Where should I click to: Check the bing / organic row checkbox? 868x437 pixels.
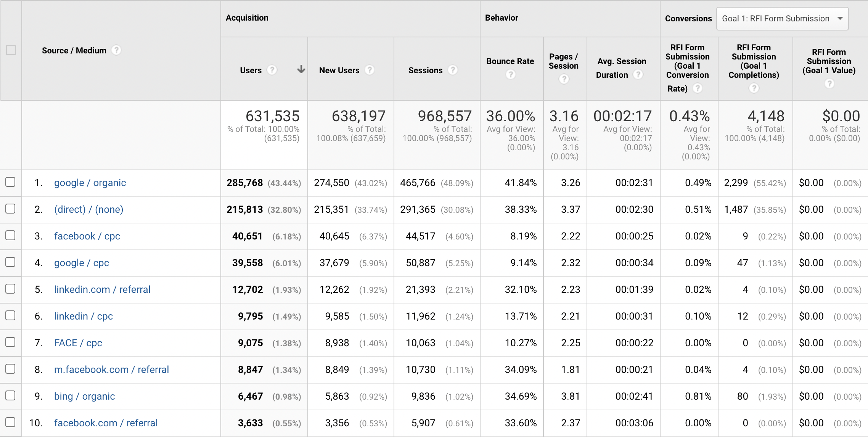(x=10, y=395)
